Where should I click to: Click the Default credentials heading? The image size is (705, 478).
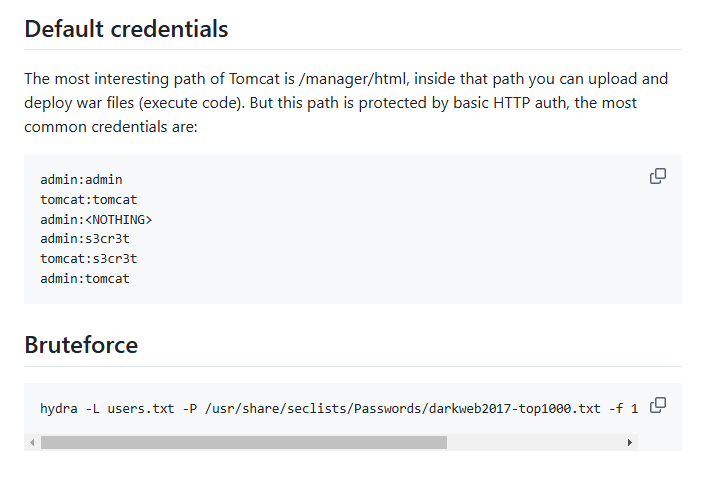point(126,29)
